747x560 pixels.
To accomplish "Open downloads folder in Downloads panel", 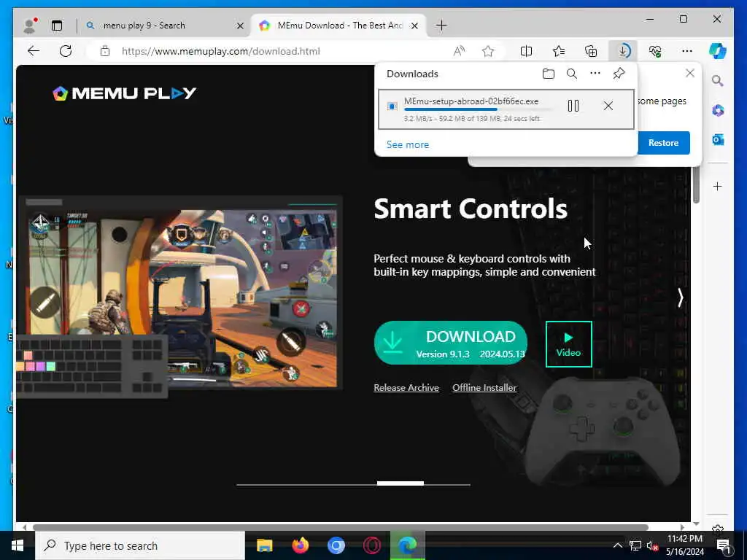I will [x=549, y=74].
